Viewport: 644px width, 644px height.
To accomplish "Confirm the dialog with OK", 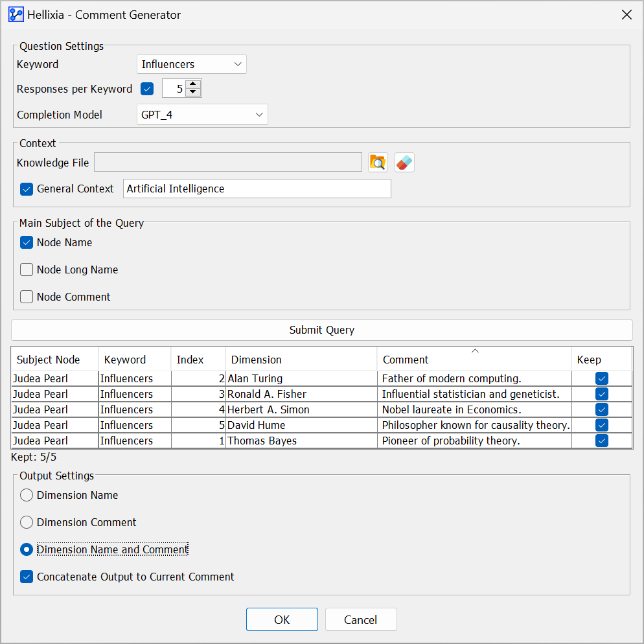I will coord(282,619).
